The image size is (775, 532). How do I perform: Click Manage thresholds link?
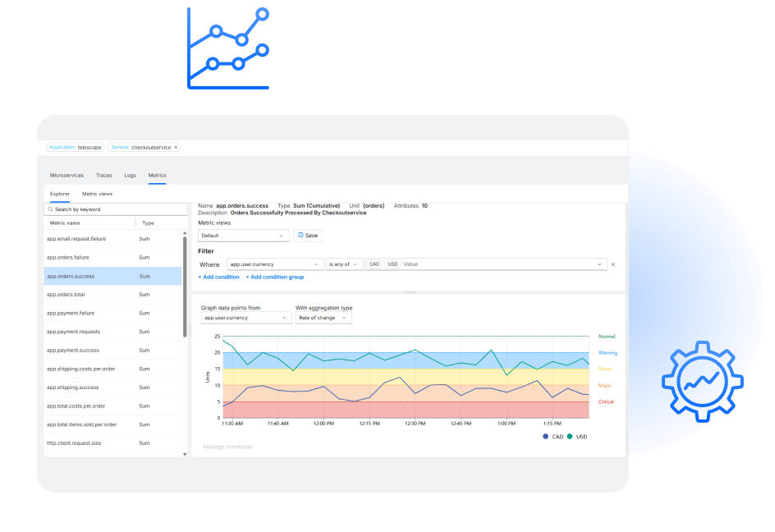pyautogui.click(x=228, y=447)
